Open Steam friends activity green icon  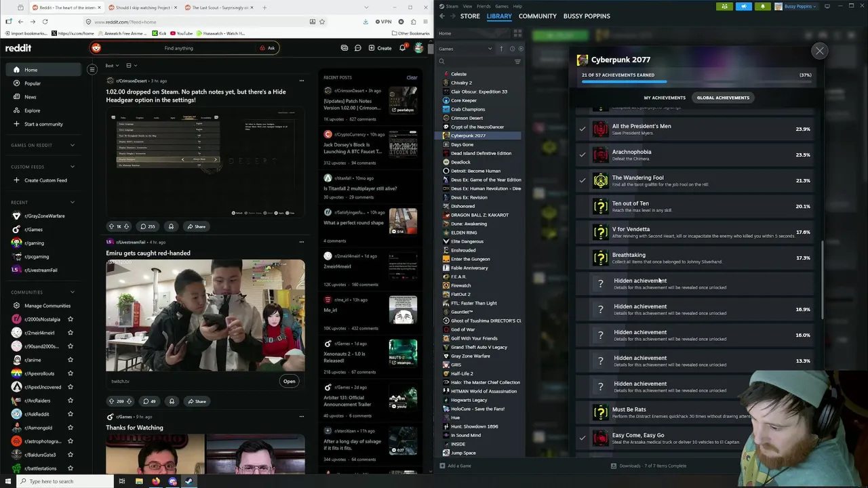point(725,6)
